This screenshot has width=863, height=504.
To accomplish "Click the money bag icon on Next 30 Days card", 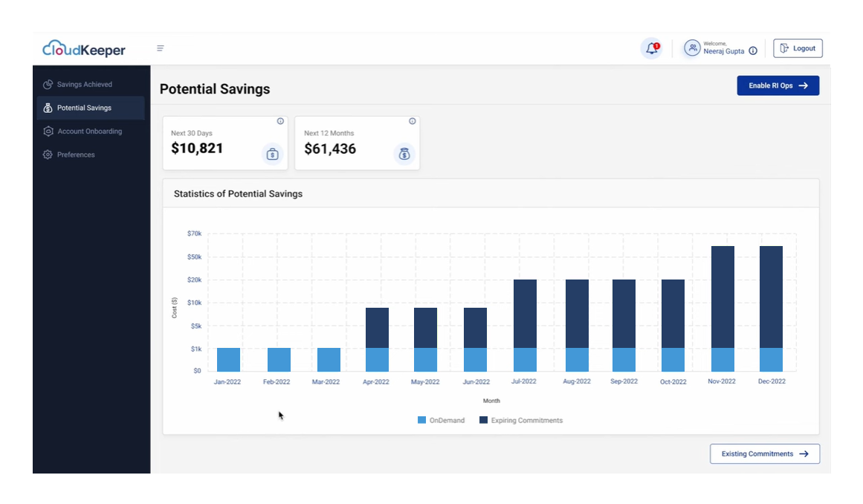I will pos(272,154).
